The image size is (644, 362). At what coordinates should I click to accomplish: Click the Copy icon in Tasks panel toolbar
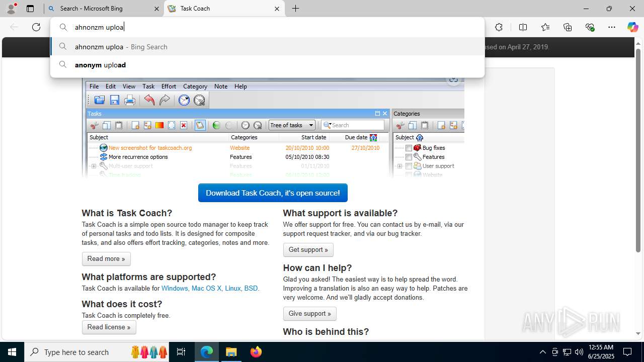click(107, 125)
